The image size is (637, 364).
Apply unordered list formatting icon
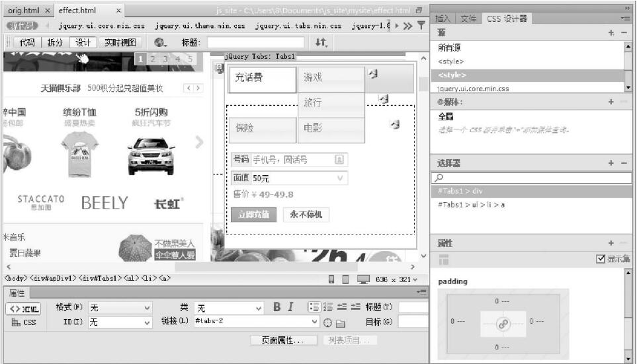pos(314,307)
